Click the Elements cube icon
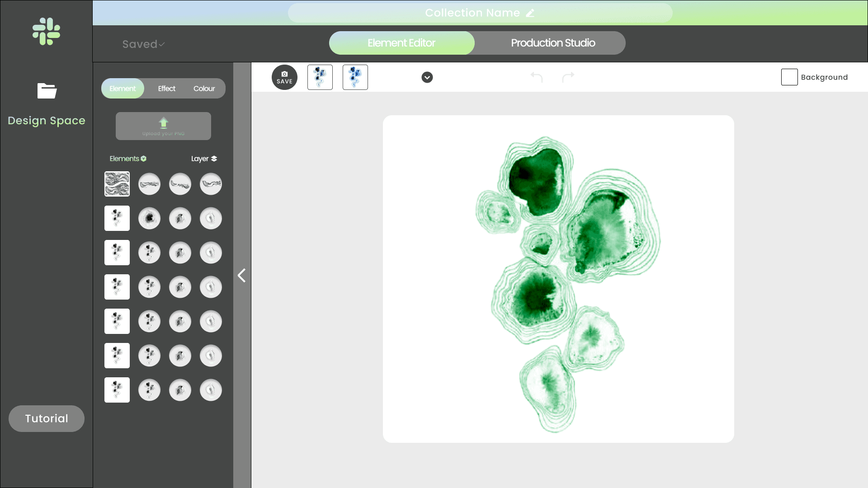This screenshot has height=488, width=868. click(x=144, y=159)
